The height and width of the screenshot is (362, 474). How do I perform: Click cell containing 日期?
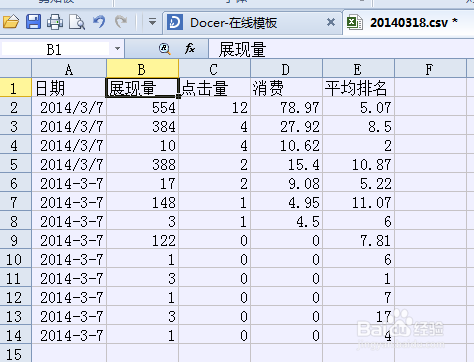pyautogui.click(x=69, y=88)
